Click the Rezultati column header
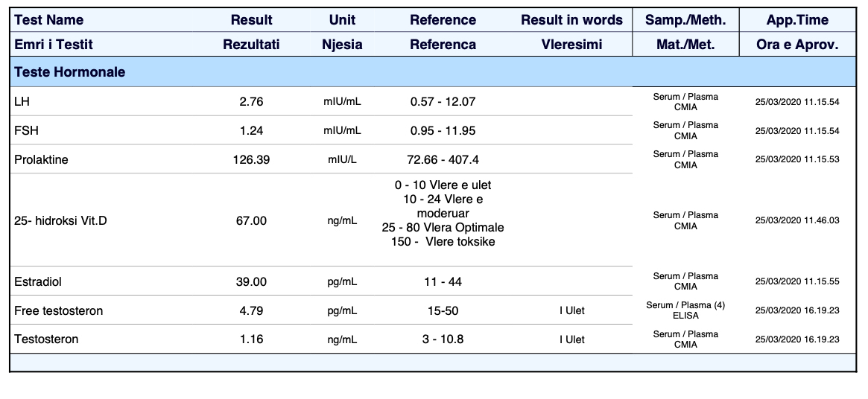The height and width of the screenshot is (399, 868). click(251, 45)
